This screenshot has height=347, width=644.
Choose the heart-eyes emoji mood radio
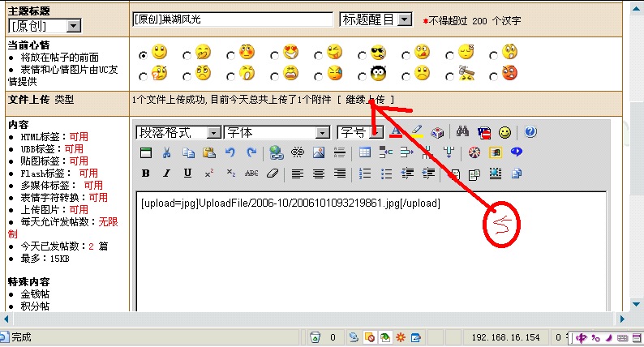(x=275, y=54)
